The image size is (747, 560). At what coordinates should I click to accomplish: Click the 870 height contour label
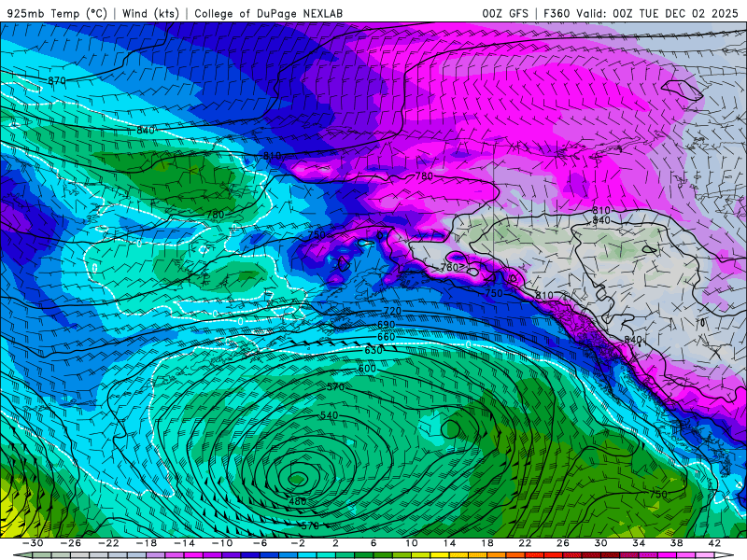[57, 80]
